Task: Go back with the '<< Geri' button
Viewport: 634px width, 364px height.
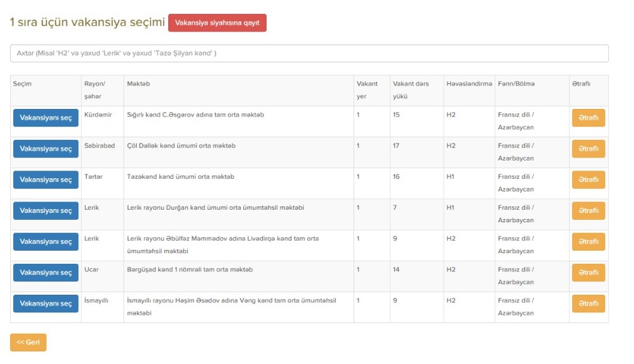Action: (x=28, y=342)
